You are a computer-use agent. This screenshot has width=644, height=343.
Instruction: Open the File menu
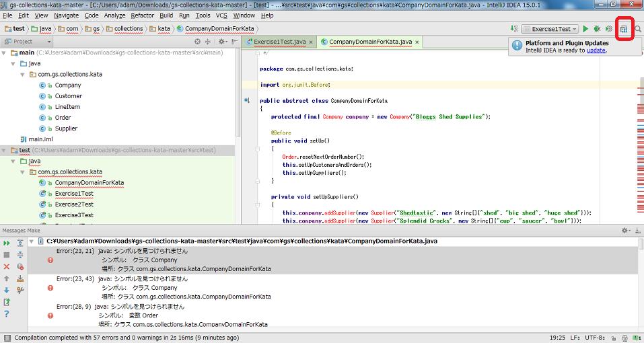pyautogui.click(x=7, y=15)
